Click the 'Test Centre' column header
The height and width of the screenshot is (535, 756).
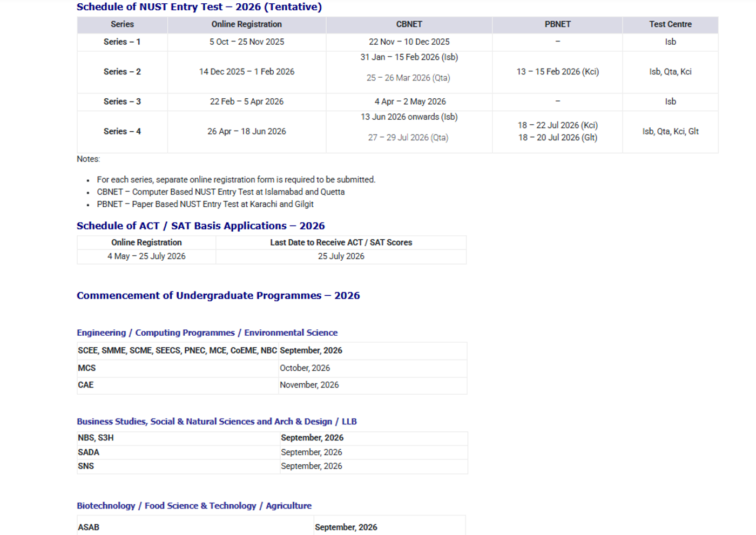tap(671, 24)
